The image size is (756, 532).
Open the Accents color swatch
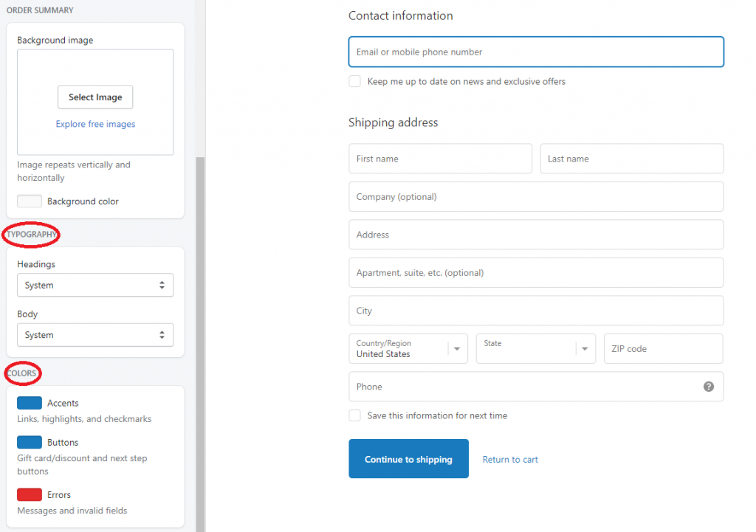[30, 403]
